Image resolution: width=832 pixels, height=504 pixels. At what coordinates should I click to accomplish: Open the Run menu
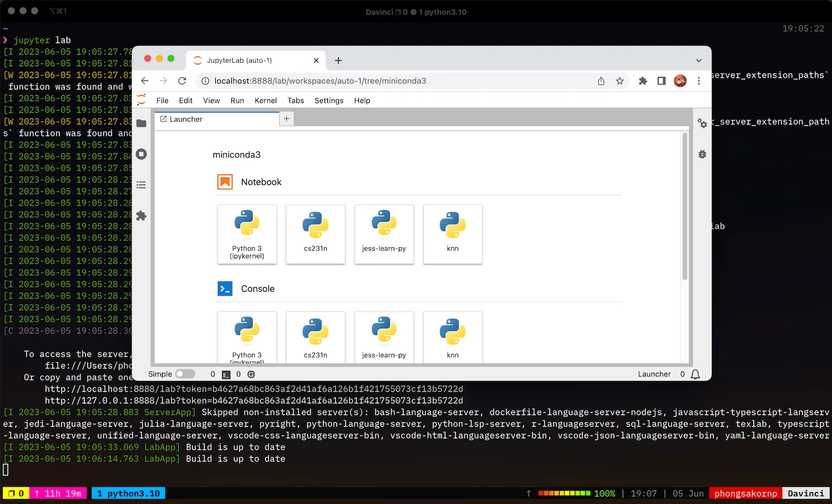(x=237, y=100)
